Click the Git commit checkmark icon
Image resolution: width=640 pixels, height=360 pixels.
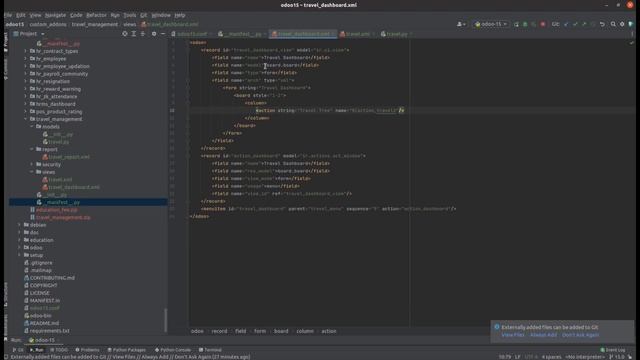pos(575,24)
